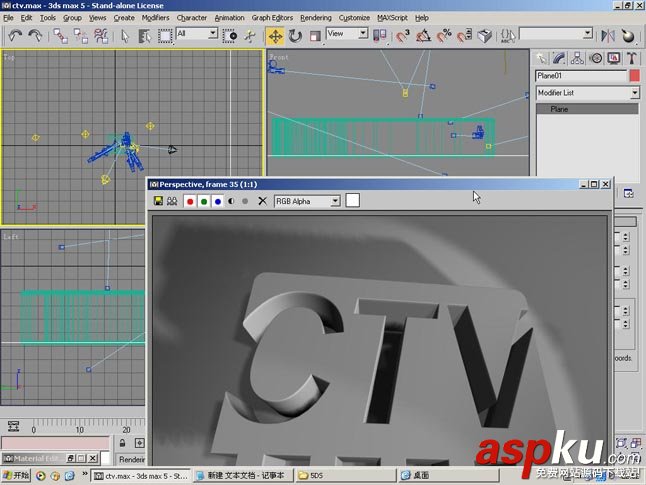Open the named selection sets dropdown
The width and height of the screenshot is (646, 485).
(x=587, y=33)
